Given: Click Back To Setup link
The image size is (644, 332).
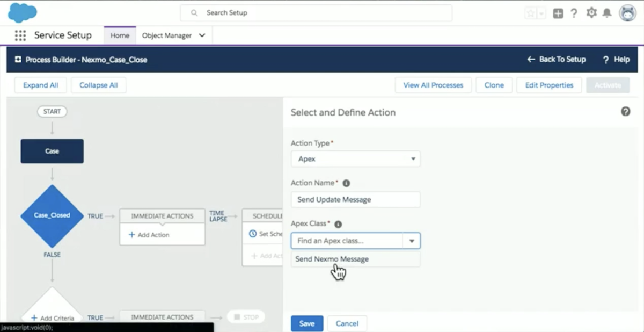Looking at the screenshot, I should click(x=557, y=59).
